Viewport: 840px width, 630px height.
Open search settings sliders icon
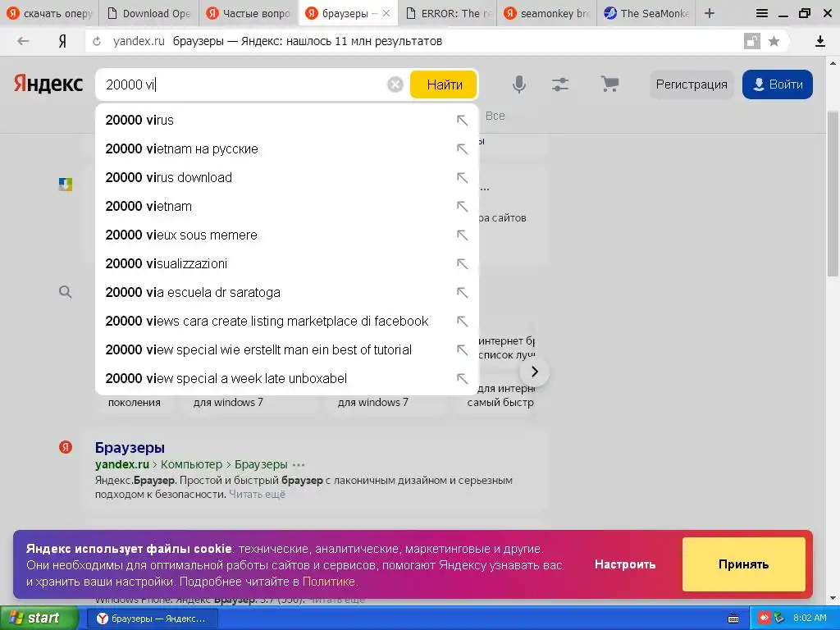click(559, 84)
